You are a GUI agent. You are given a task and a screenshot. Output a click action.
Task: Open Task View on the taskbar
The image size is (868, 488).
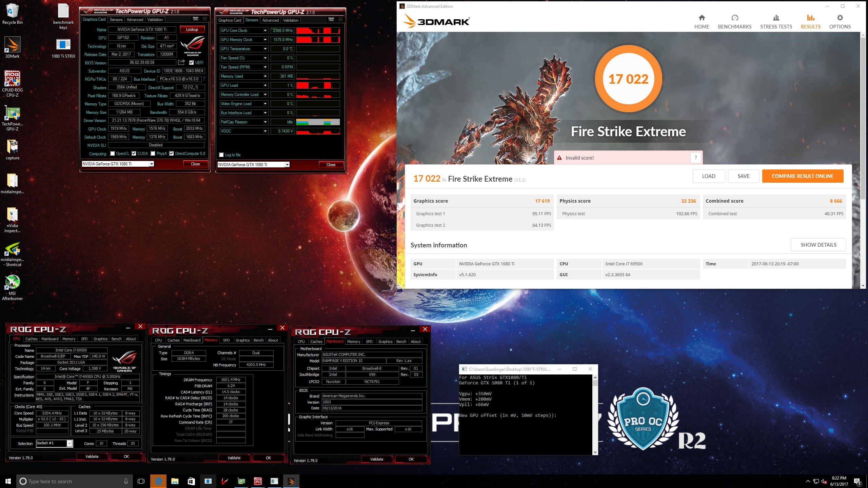click(141, 481)
